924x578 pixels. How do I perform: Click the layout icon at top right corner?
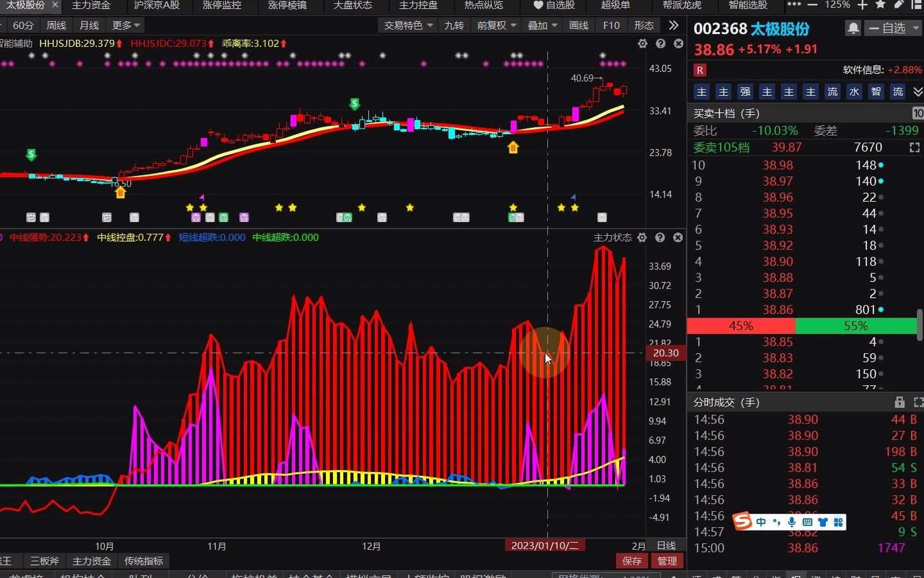tap(916, 4)
